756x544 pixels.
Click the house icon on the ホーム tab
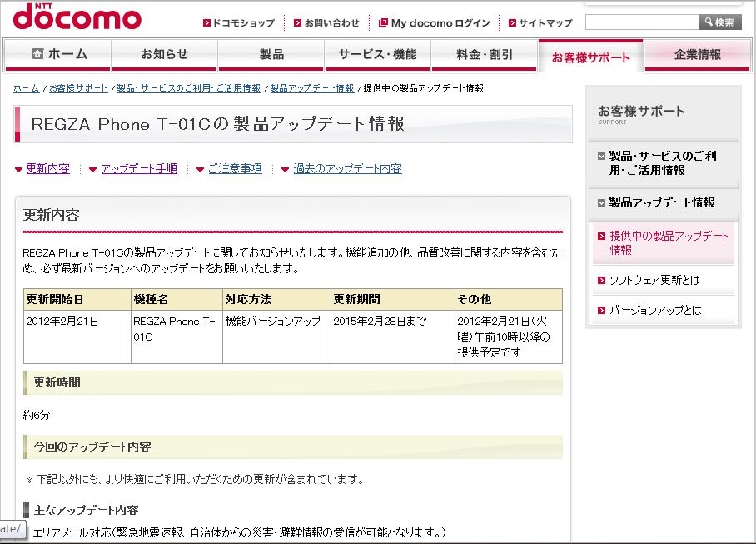37,54
